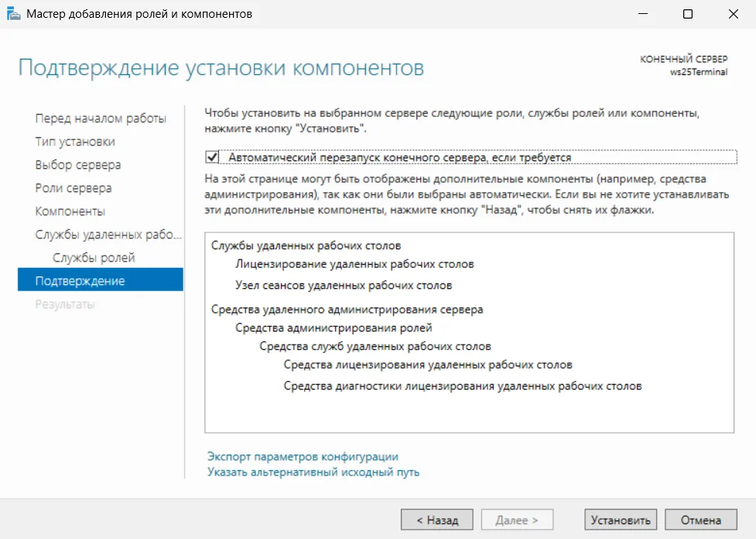Image resolution: width=756 pixels, height=539 pixels.
Task: Click the '< Назад' button
Action: tap(437, 520)
